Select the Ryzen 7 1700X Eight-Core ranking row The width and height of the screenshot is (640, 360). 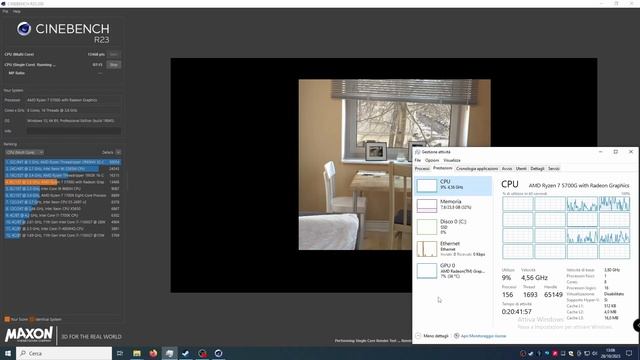[x=62, y=196]
